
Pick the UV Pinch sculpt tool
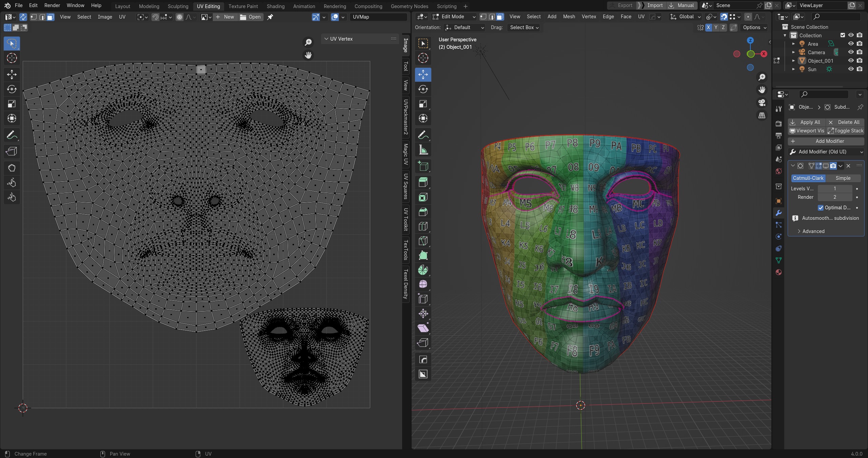coord(12,197)
